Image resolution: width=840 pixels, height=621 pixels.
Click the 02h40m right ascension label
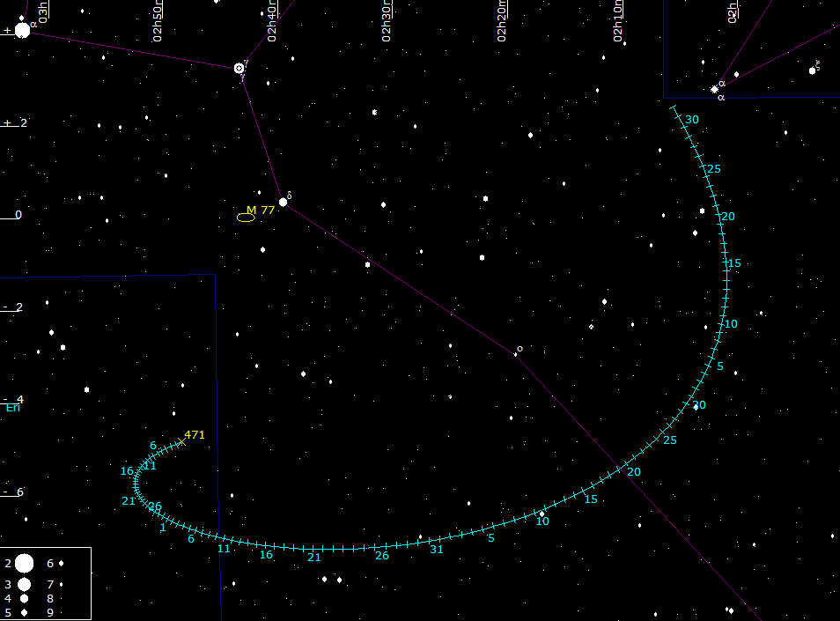272,21
